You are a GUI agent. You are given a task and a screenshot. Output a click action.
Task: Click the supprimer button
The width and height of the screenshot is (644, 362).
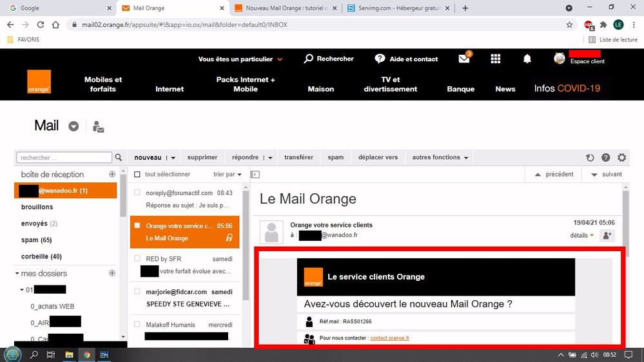202,157
